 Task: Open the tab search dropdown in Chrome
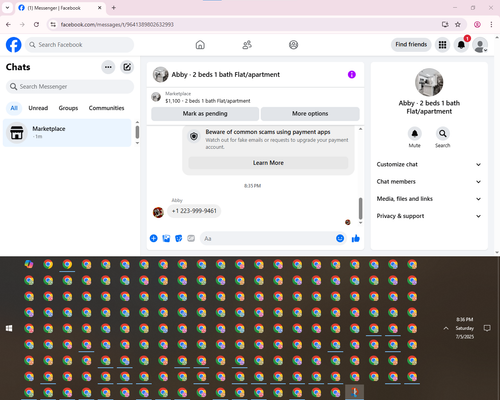point(7,7)
